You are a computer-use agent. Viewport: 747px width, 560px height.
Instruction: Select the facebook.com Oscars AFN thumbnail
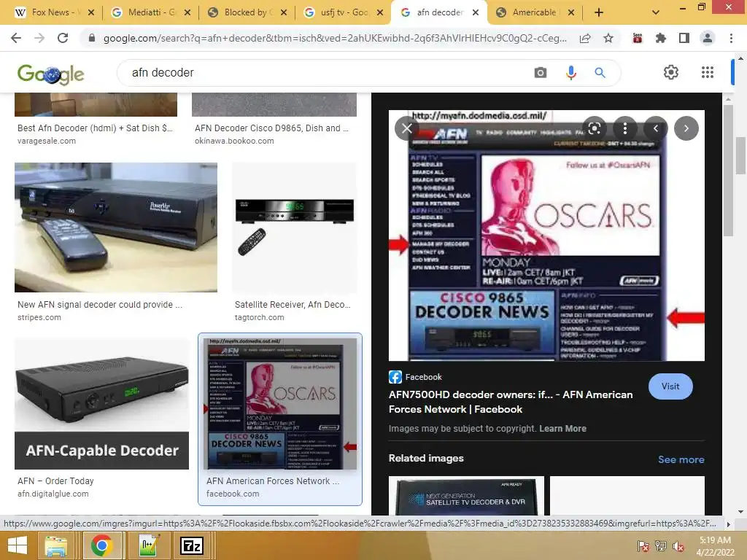280,403
